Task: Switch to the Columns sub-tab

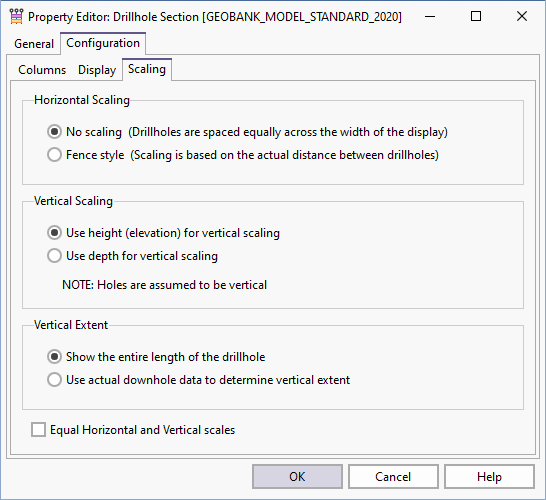Action: click(x=42, y=70)
